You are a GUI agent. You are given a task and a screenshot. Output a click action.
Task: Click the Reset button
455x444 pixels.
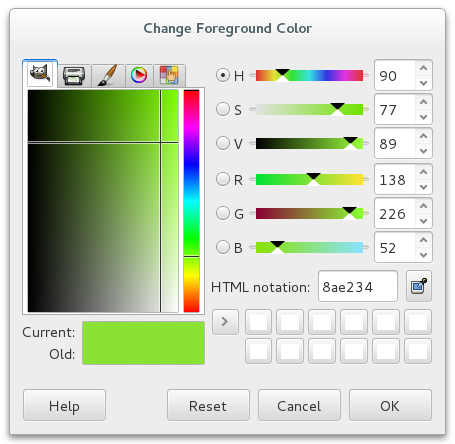208,405
